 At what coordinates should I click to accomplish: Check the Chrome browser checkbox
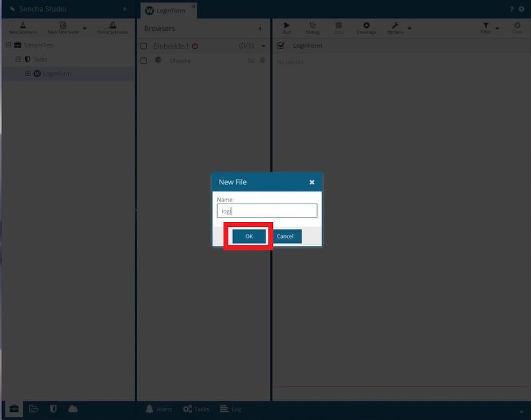(x=144, y=61)
